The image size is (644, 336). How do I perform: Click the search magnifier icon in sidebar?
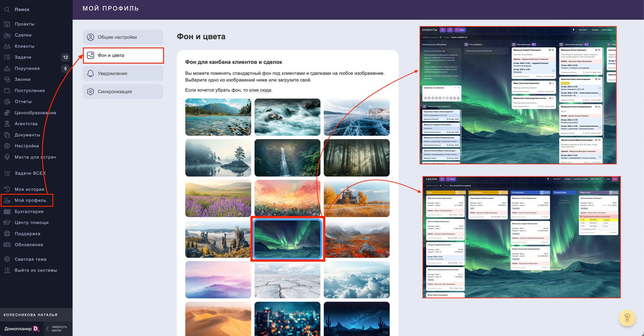click(x=7, y=9)
